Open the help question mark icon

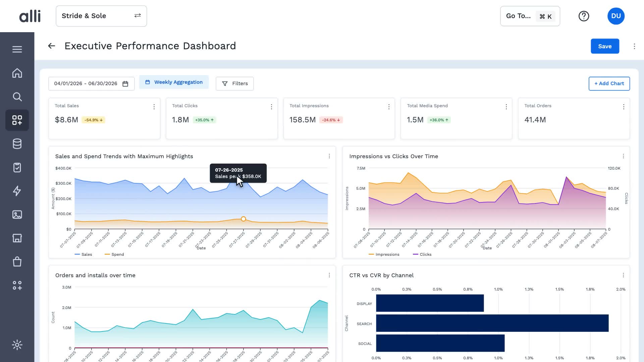click(584, 16)
